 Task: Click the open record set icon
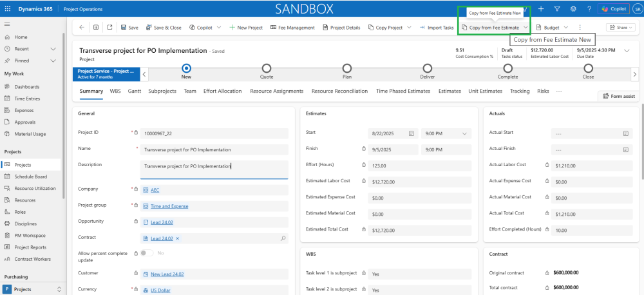96,28
